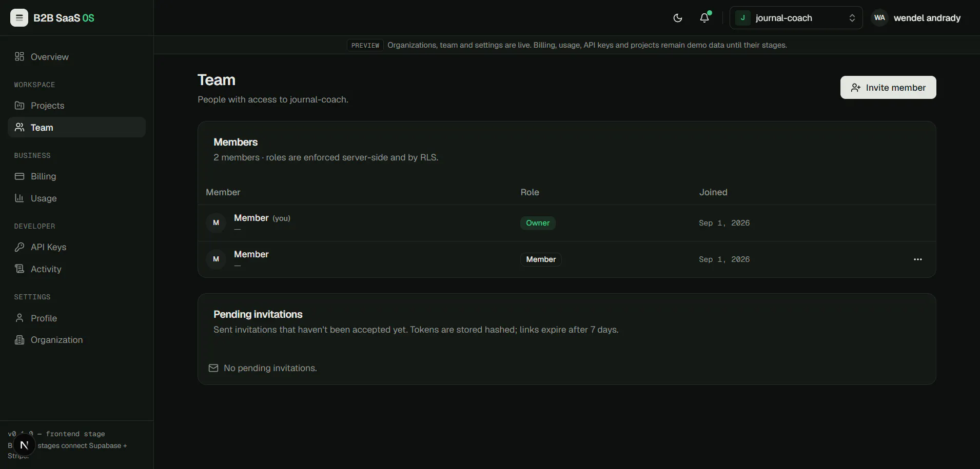The height and width of the screenshot is (469, 980).
Task: Invite a new member
Action: [888, 88]
